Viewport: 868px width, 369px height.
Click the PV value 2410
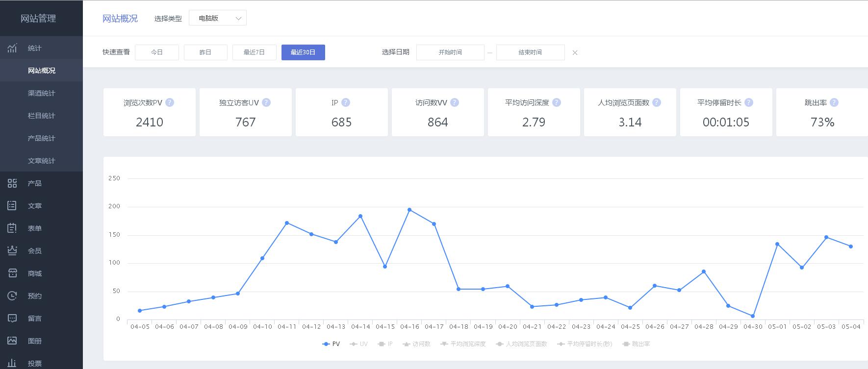pyautogui.click(x=150, y=122)
